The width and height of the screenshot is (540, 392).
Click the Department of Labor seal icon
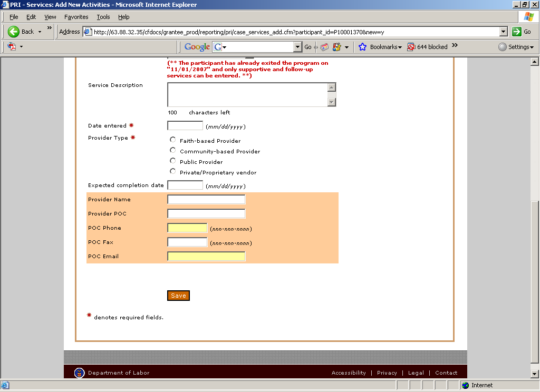[80, 373]
